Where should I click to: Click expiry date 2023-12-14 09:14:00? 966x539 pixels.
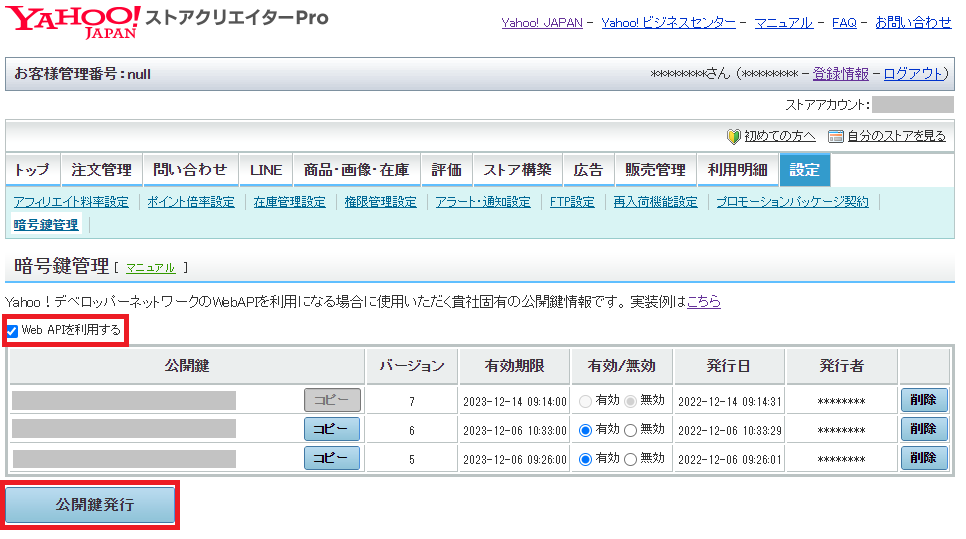pyautogui.click(x=515, y=402)
